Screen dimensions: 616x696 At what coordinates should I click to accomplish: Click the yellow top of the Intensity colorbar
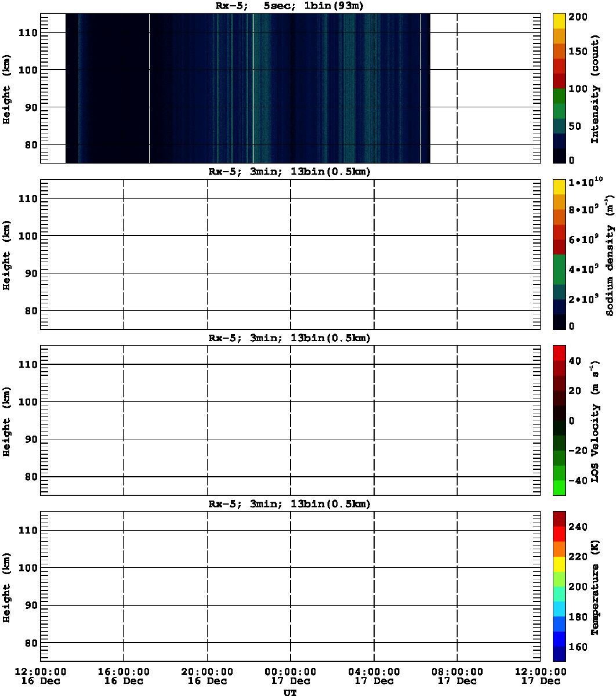tap(559, 20)
